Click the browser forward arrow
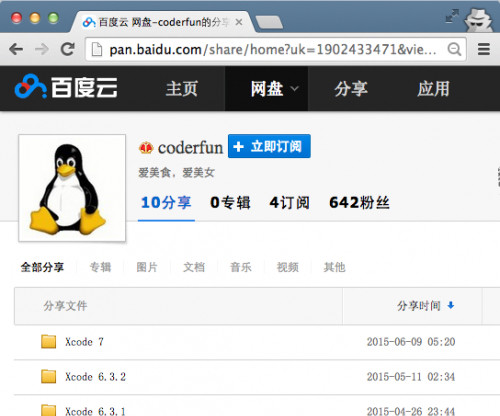500x416 pixels. [42, 49]
